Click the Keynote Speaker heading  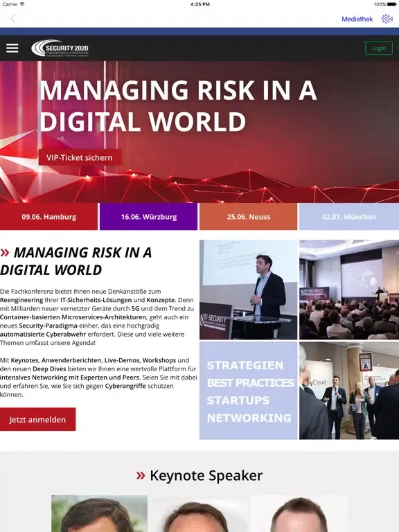click(x=206, y=475)
